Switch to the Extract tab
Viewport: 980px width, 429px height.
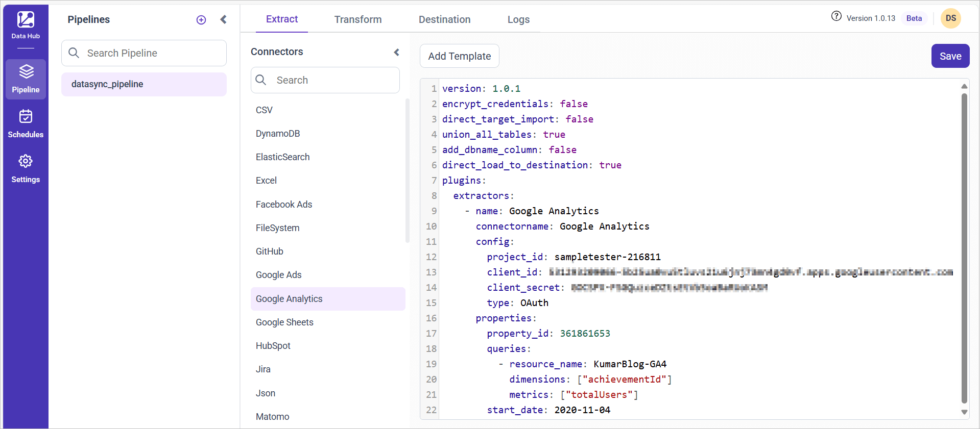[282, 19]
